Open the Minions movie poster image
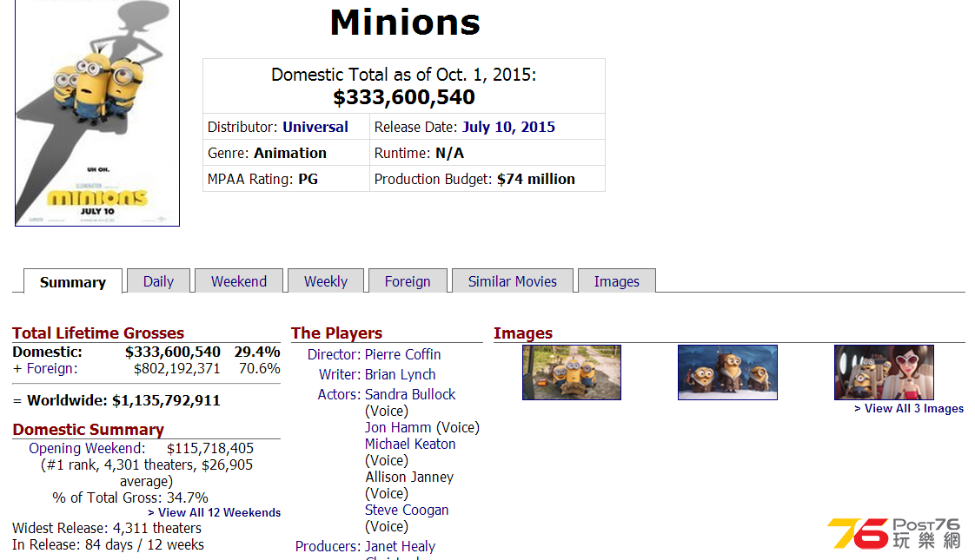The image size is (975, 560). pyautogui.click(x=97, y=113)
